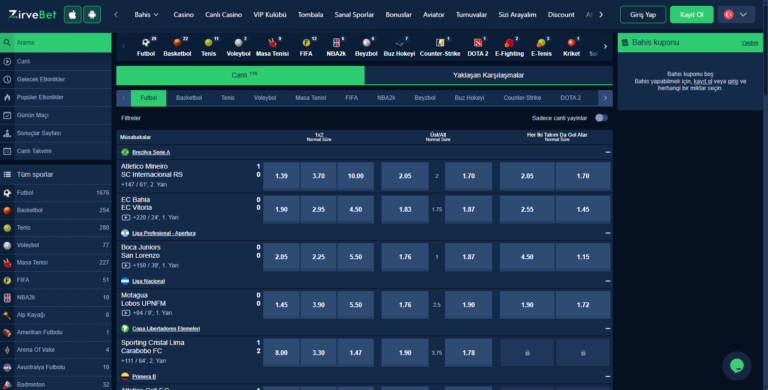Open Arena Of Valor in sports list

tap(56, 350)
